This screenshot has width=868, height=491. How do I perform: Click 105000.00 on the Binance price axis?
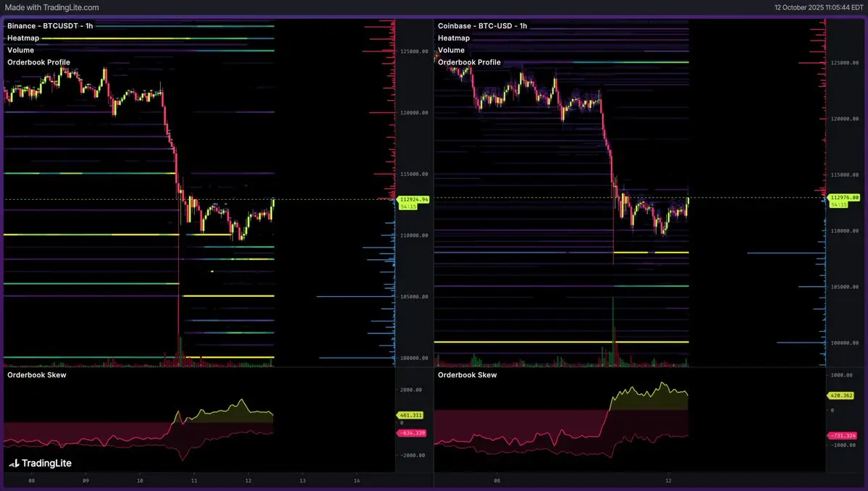[414, 297]
